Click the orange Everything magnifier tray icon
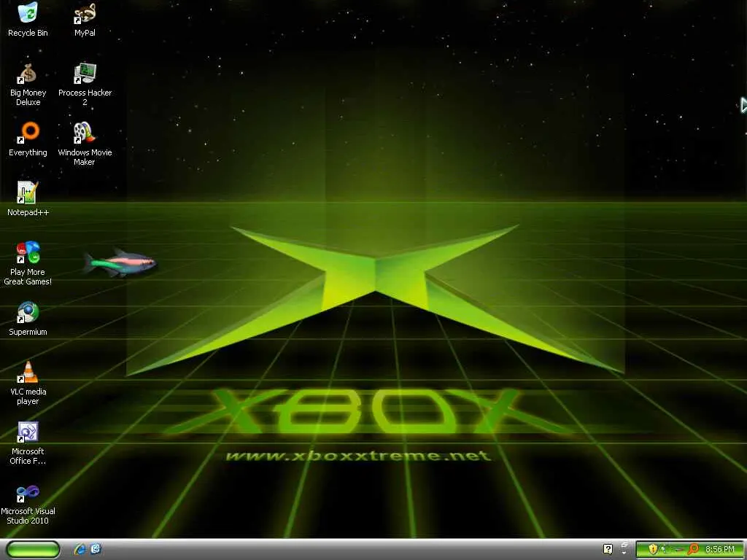 [x=693, y=549]
